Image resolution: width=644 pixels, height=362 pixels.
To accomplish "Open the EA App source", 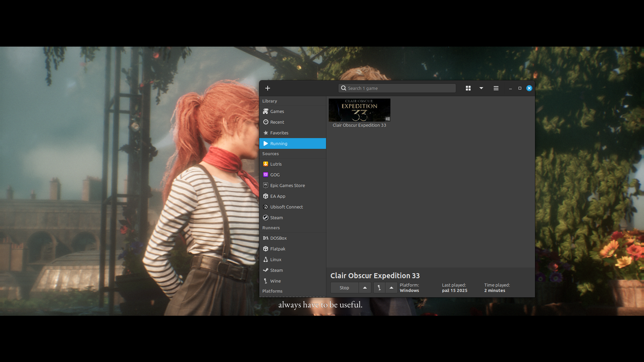I will [278, 196].
